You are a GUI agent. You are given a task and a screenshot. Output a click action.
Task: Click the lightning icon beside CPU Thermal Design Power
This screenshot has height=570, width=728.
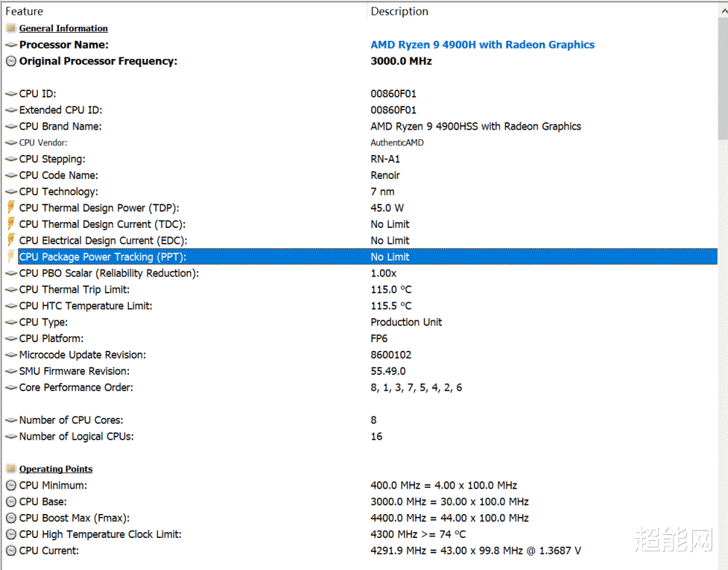[11, 207]
